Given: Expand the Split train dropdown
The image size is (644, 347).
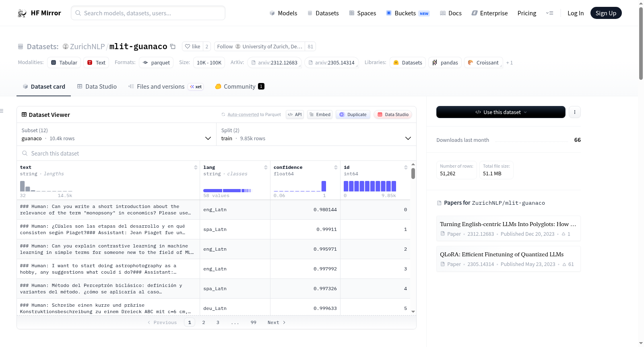Looking at the screenshot, I should click(316, 134).
